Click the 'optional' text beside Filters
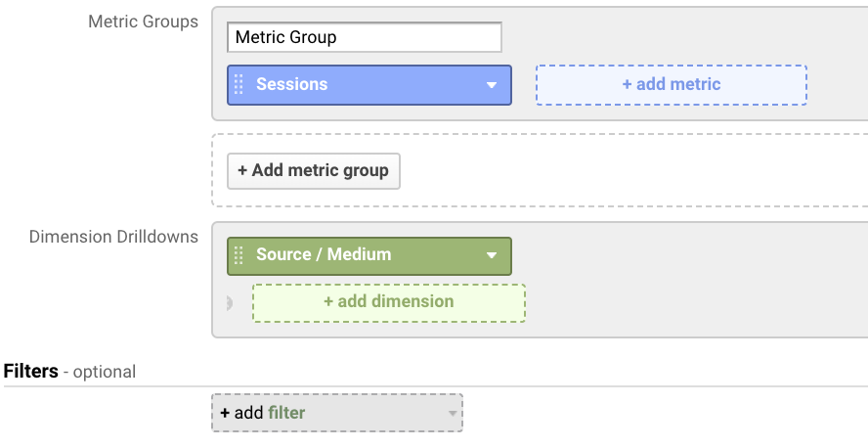The height and width of the screenshot is (448, 868). [104, 373]
